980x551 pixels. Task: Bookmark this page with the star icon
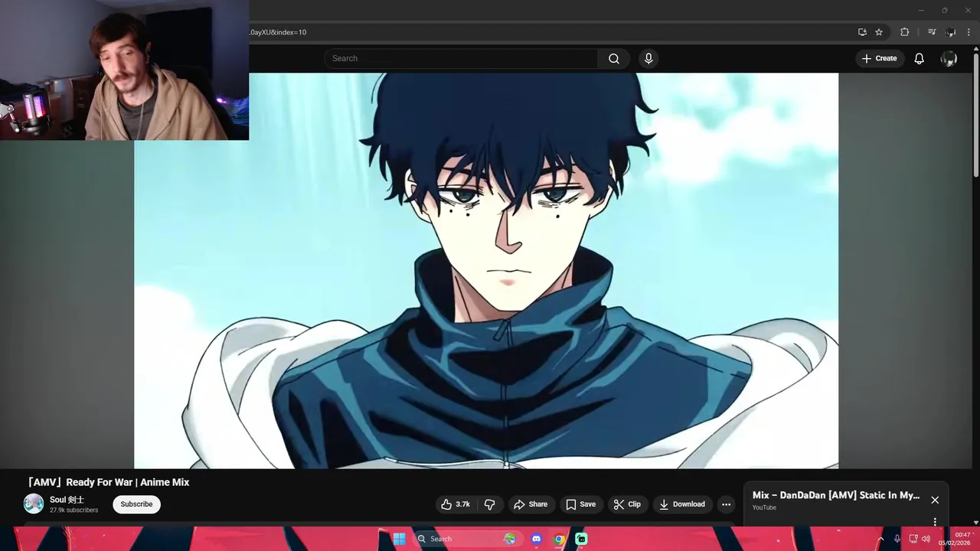(x=879, y=32)
